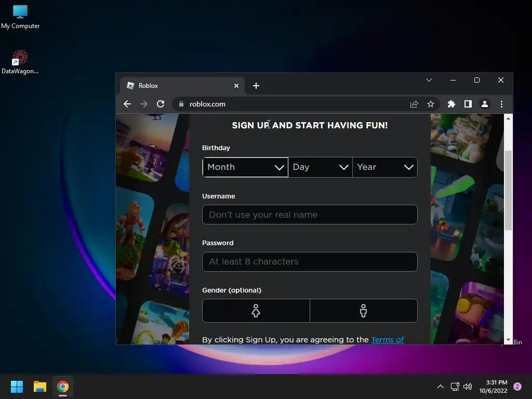
Task: Close the Roblox tab
Action: tap(236, 86)
